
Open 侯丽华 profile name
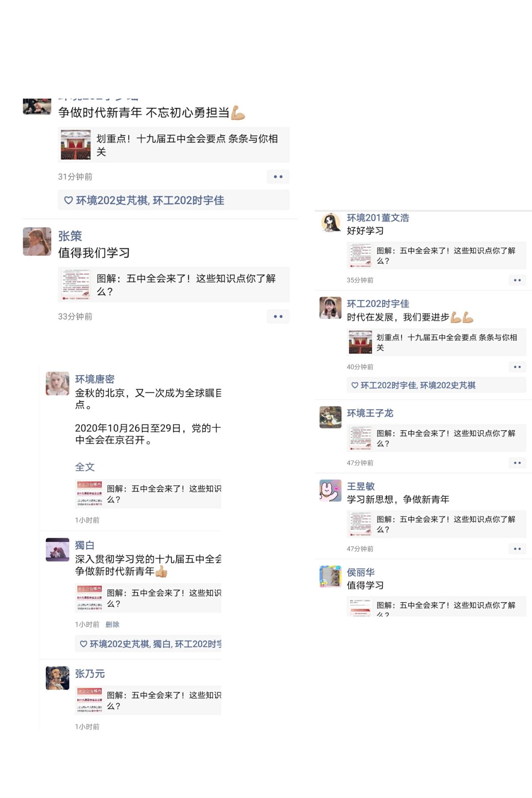360,572
